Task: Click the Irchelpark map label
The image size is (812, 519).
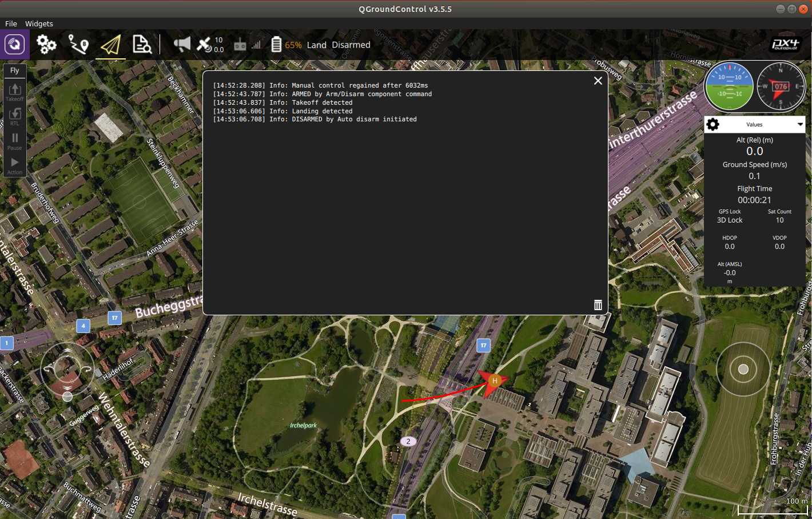Action: click(x=303, y=425)
